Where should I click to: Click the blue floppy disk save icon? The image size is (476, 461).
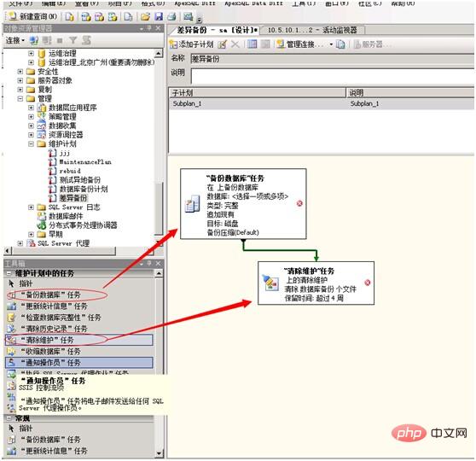click(x=159, y=16)
